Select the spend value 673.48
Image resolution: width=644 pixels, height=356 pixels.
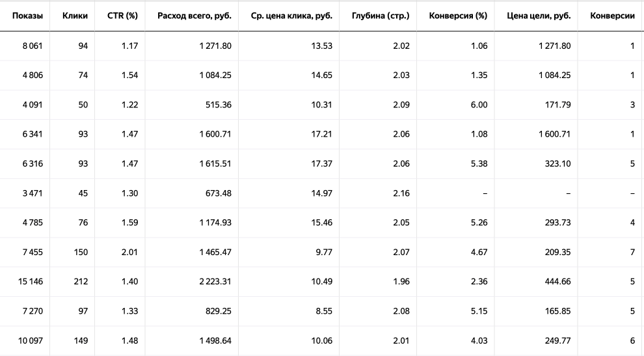point(219,193)
